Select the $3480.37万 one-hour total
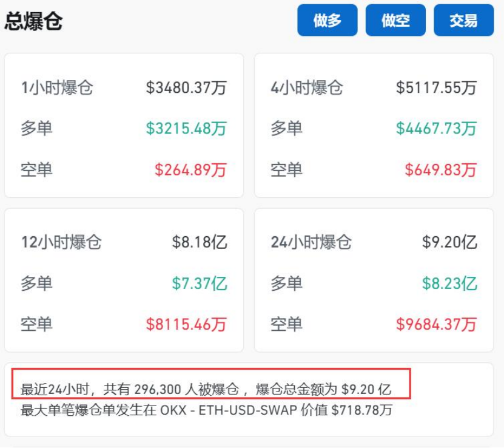504x448 pixels. coord(186,87)
